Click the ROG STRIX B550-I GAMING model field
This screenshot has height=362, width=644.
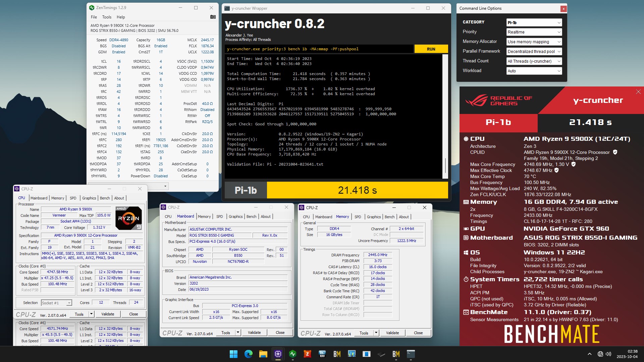(x=220, y=235)
